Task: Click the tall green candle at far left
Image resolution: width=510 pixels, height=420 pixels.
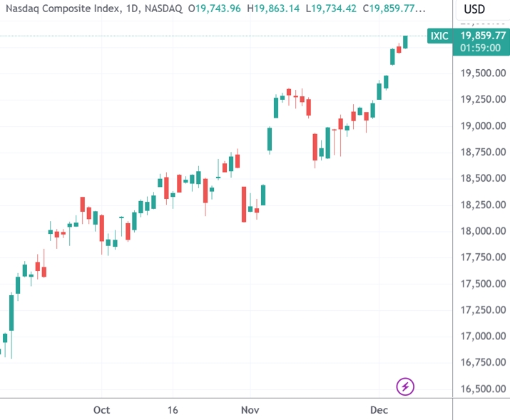Action: 11,313
